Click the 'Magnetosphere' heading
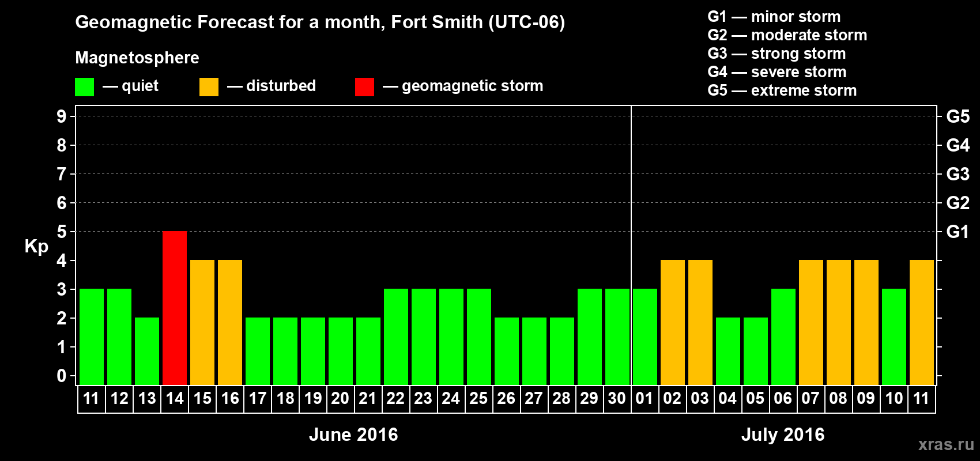Image resolution: width=980 pixels, height=461 pixels. [137, 58]
